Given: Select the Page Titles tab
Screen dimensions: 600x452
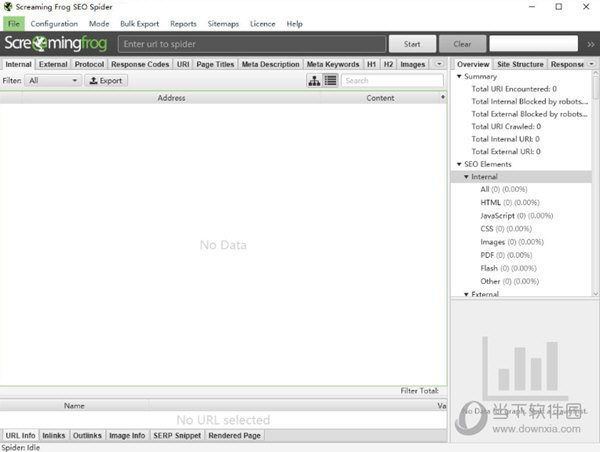Looking at the screenshot, I should pos(215,64).
